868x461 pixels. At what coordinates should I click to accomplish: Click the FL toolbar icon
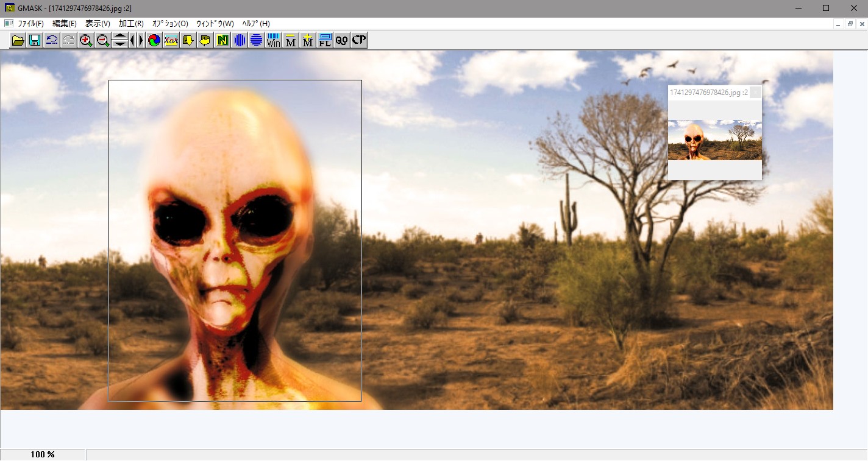pos(325,40)
